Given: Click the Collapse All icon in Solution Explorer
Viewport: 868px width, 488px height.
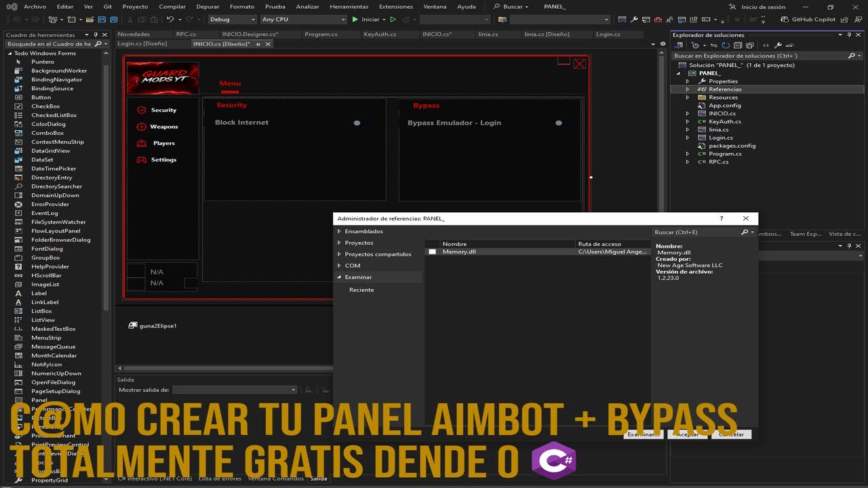Looking at the screenshot, I should pos(737,45).
